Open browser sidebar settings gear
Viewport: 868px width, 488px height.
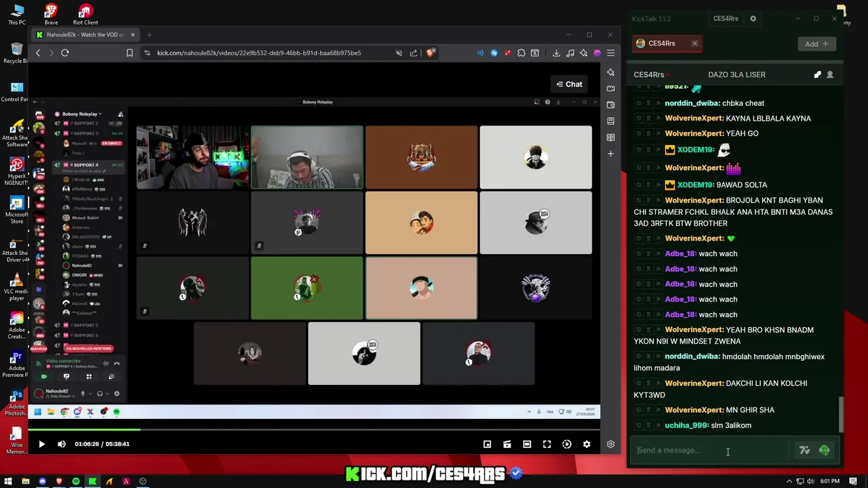point(610,444)
